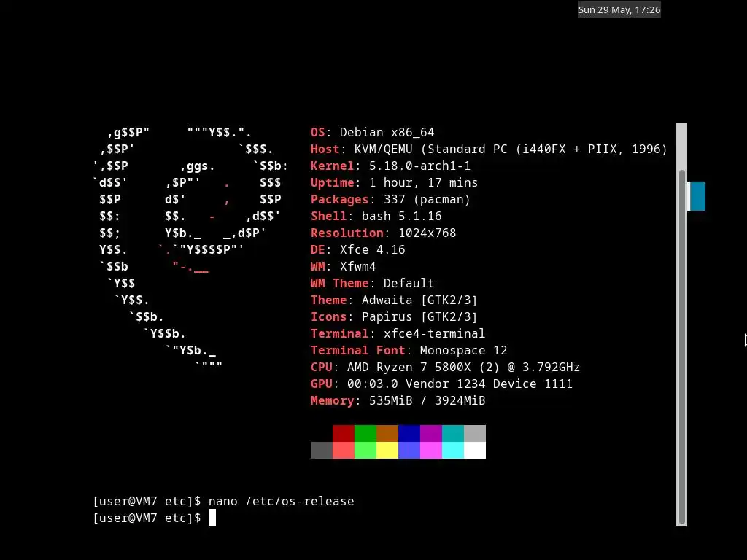Click the 'DE: Xfce 4.16' line
This screenshot has width=747, height=560.
(357, 249)
